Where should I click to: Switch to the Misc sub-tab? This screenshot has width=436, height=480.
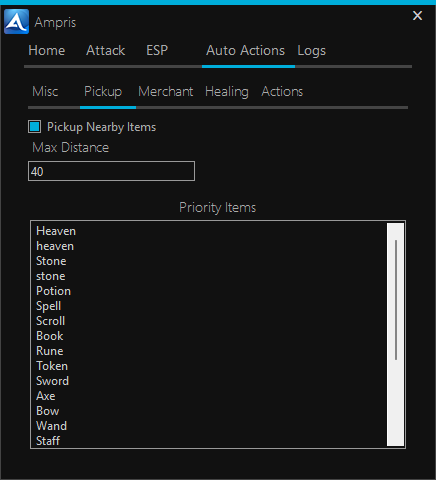pyautogui.click(x=45, y=91)
